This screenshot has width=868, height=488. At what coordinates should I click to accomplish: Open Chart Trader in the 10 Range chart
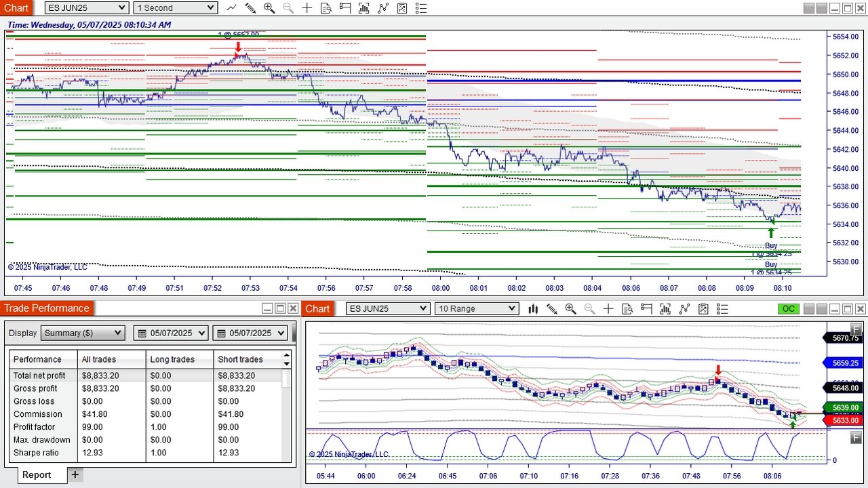(646, 309)
